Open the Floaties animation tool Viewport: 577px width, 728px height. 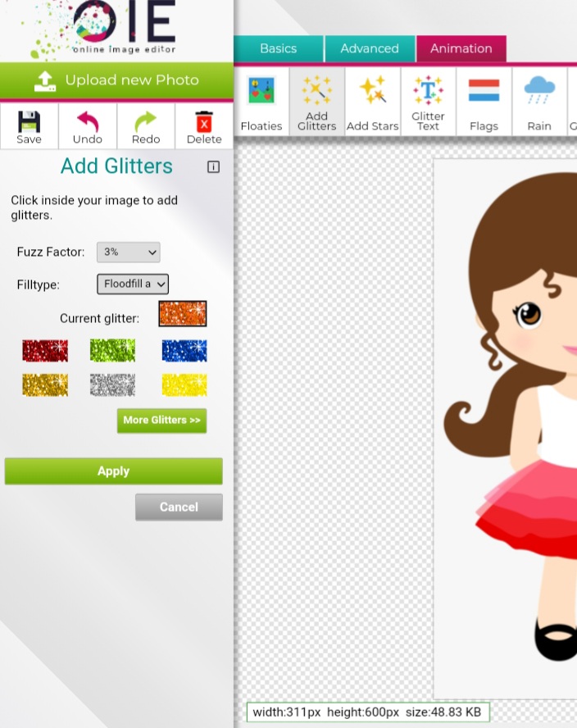[261, 102]
